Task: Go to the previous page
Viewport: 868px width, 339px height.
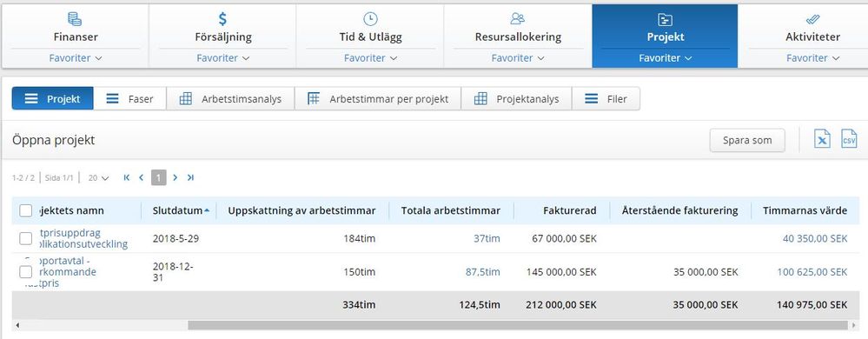Action: coord(141,178)
